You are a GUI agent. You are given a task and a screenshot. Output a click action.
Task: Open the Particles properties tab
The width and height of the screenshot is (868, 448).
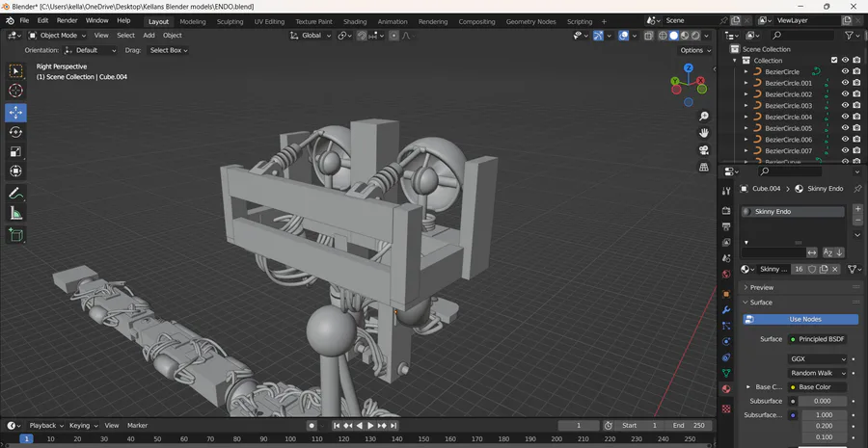pos(726,327)
